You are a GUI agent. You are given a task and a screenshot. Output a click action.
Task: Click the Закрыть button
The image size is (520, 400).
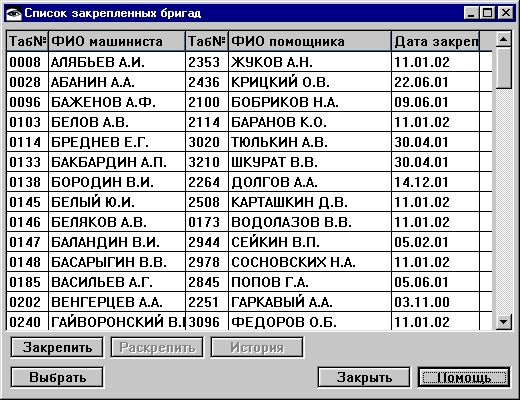364,377
